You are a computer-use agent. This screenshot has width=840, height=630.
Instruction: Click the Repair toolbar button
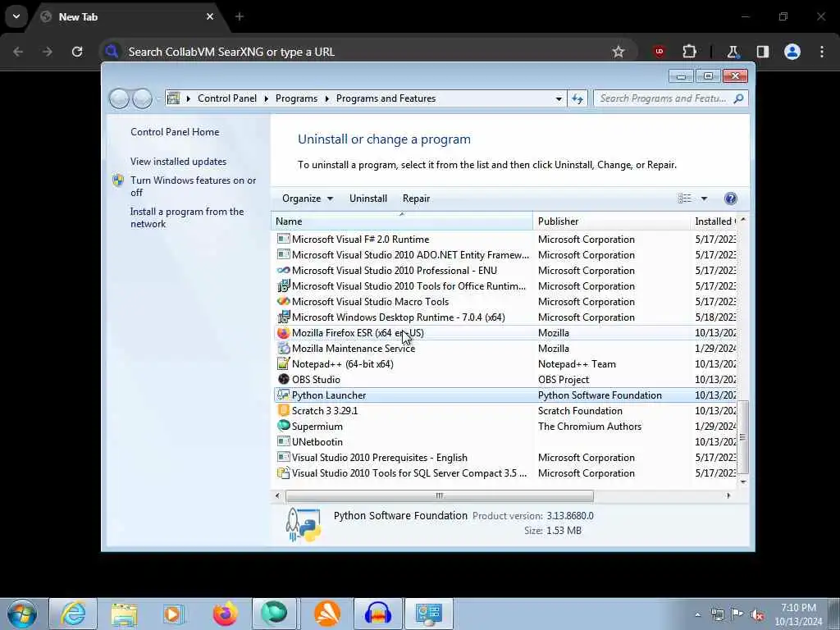coord(416,199)
